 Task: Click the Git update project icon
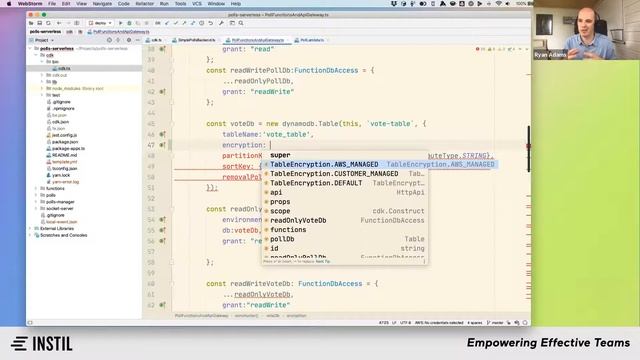click(167, 23)
